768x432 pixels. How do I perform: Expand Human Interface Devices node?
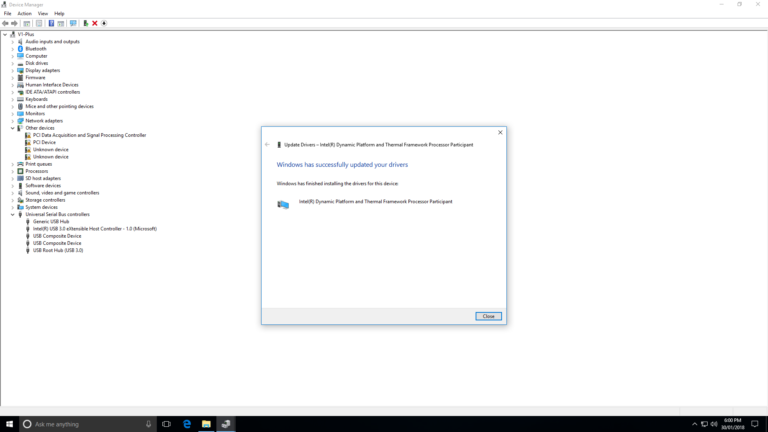click(x=13, y=85)
